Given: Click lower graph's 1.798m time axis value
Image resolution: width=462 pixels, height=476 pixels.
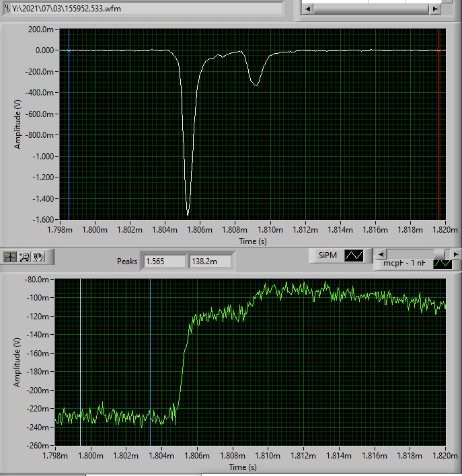Looking at the screenshot, I should point(55,456).
